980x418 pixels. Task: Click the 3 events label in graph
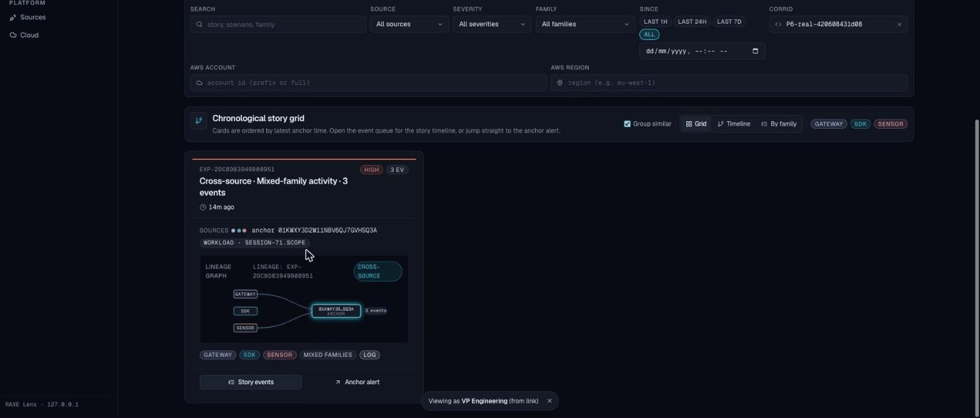click(376, 311)
